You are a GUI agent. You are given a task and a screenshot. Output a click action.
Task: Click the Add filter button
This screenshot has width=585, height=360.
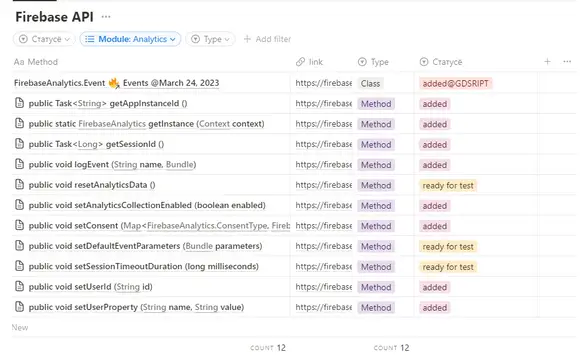pos(267,39)
